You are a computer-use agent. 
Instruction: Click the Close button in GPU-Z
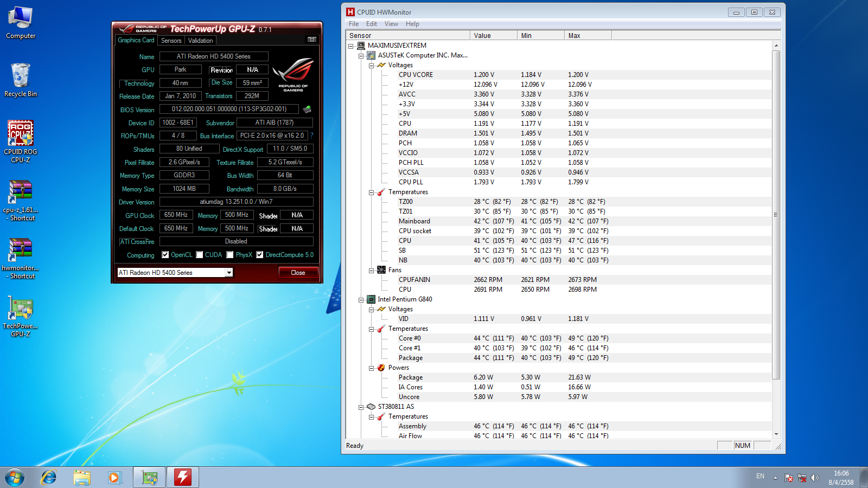[x=298, y=273]
